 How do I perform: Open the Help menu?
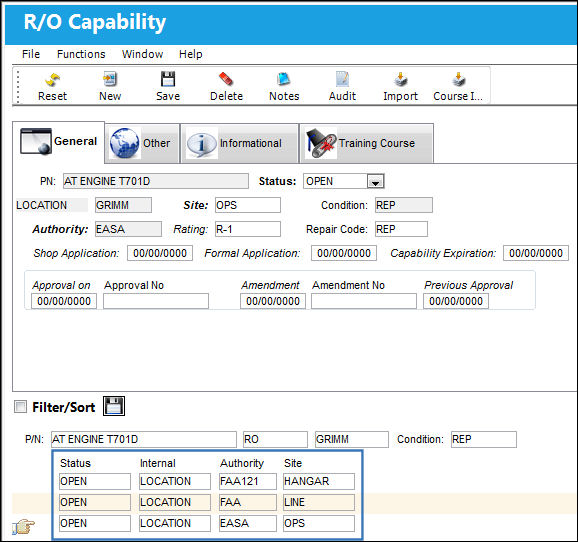tap(191, 54)
